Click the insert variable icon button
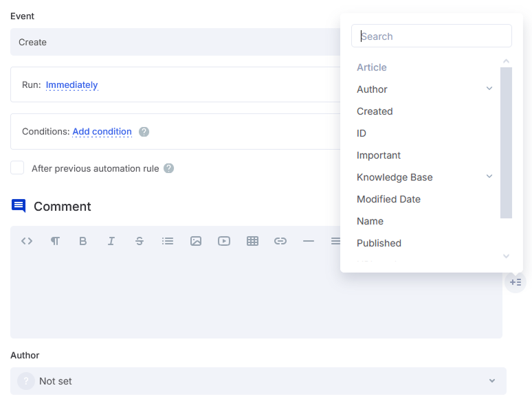 coord(516,282)
